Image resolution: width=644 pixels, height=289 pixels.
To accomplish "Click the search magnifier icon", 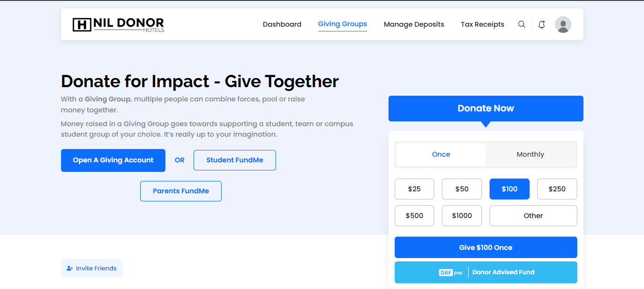I will [521, 24].
